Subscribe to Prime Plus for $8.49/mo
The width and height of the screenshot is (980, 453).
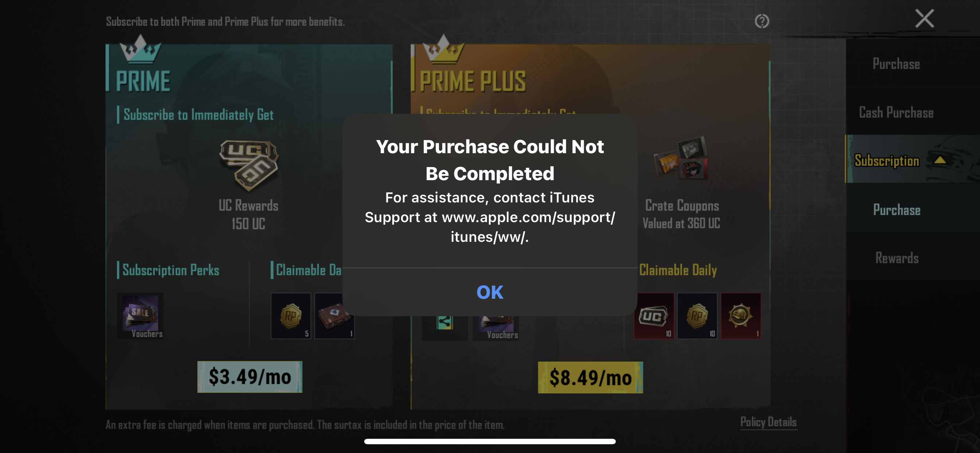590,377
